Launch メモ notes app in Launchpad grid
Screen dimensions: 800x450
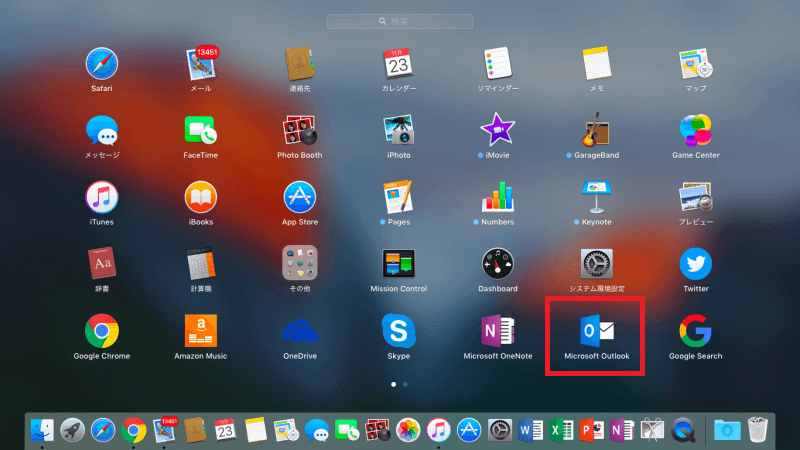[x=596, y=64]
